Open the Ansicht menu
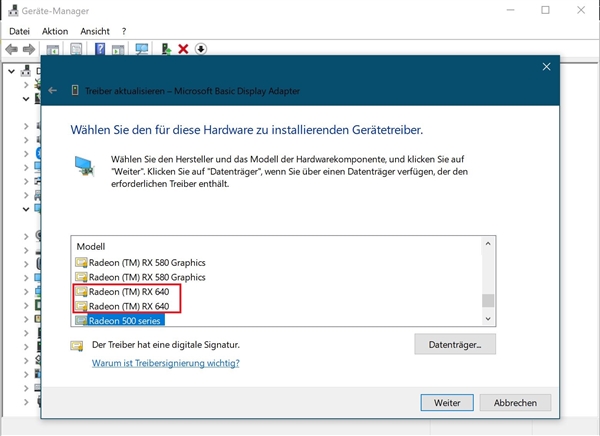Screen dimensions: 600x436 click(95, 31)
